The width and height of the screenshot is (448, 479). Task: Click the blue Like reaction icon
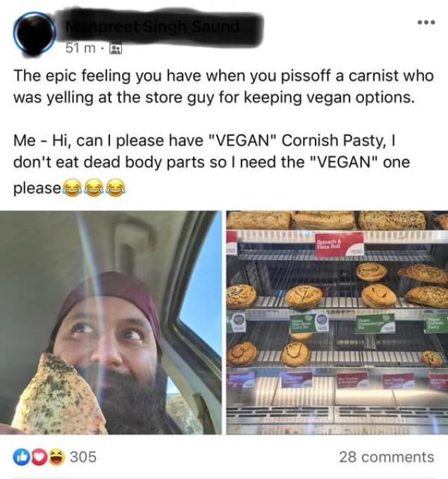[20, 457]
